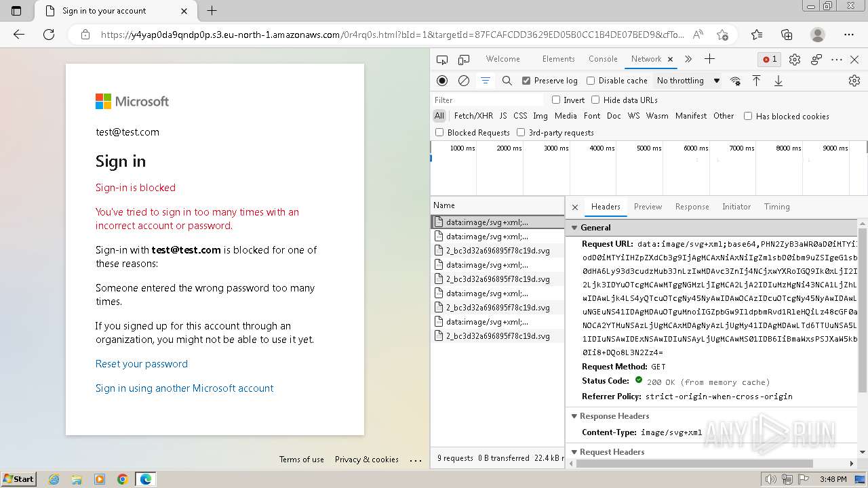Filter requests by JS type

503,116
